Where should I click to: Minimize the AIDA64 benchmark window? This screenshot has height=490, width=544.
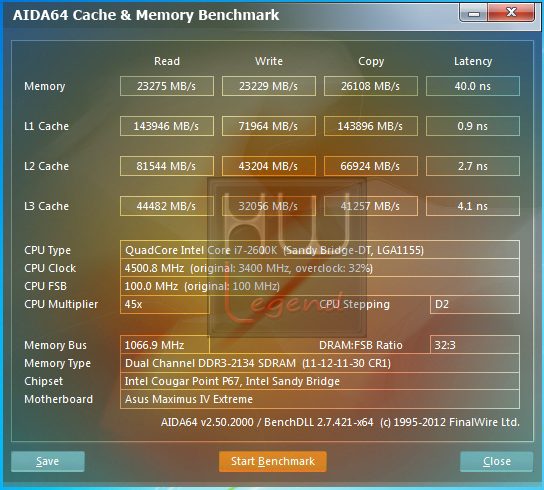[x=474, y=13]
